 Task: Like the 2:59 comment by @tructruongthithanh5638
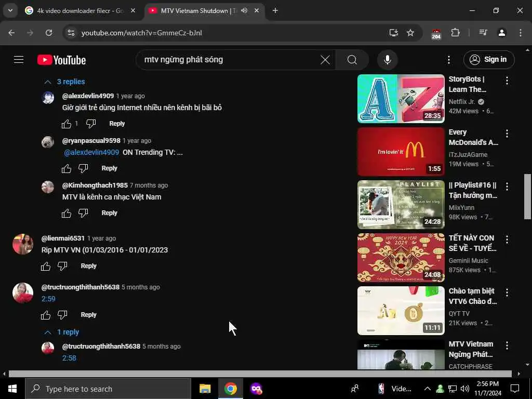[46, 315]
